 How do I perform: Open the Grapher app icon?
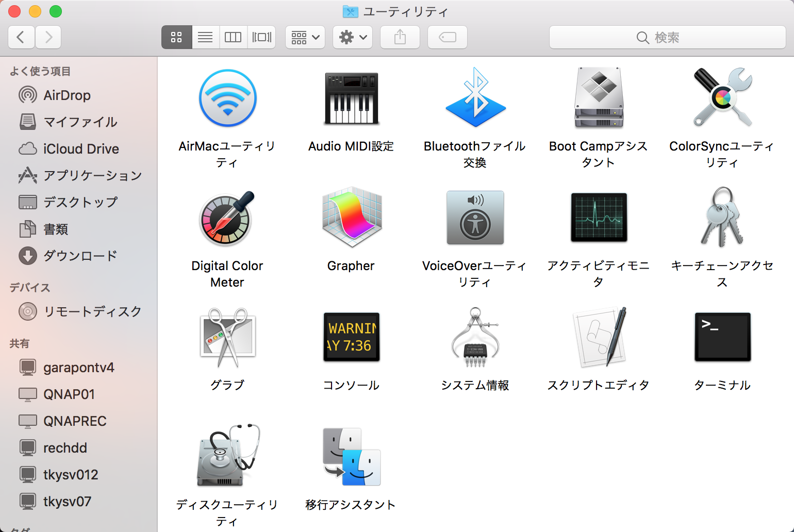pyautogui.click(x=351, y=217)
